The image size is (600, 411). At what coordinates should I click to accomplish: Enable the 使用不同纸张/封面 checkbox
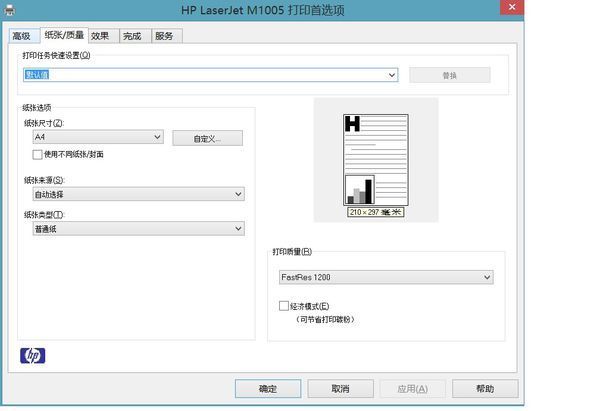pyautogui.click(x=38, y=155)
